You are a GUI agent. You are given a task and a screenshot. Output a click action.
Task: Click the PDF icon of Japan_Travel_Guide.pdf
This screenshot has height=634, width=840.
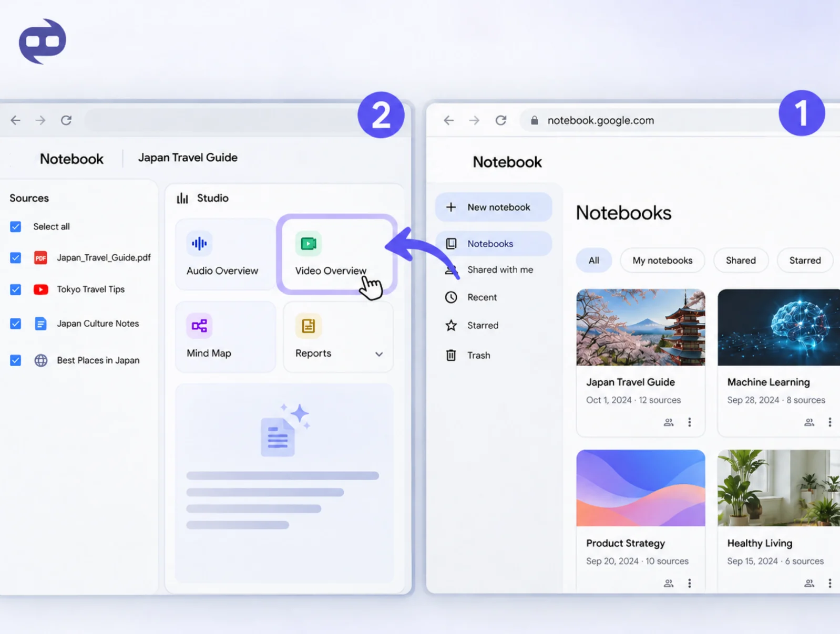click(x=40, y=258)
